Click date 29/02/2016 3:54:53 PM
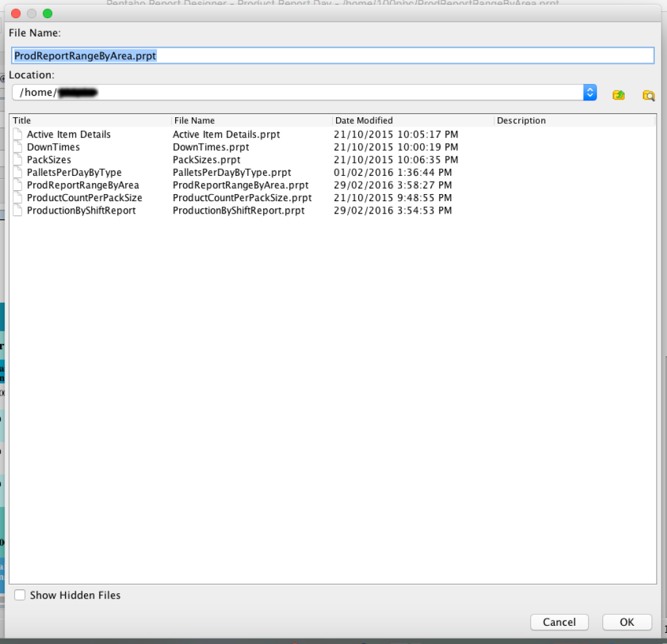The height and width of the screenshot is (644, 667). pos(393,210)
